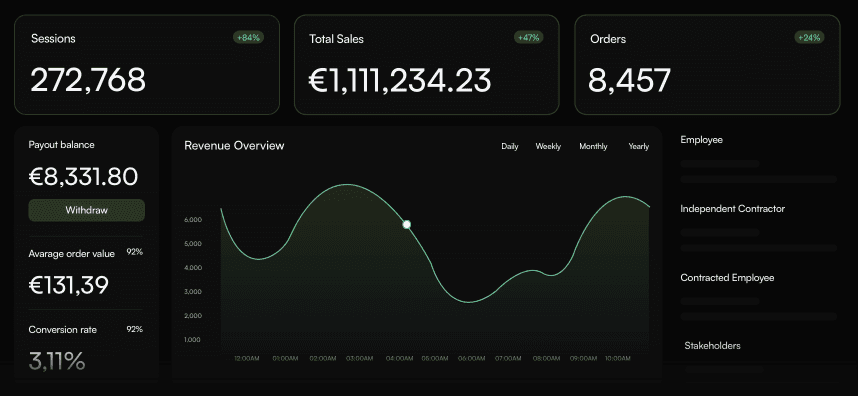Image resolution: width=858 pixels, height=396 pixels.
Task: Click the +84% badge on Sessions card
Action: tap(248, 38)
